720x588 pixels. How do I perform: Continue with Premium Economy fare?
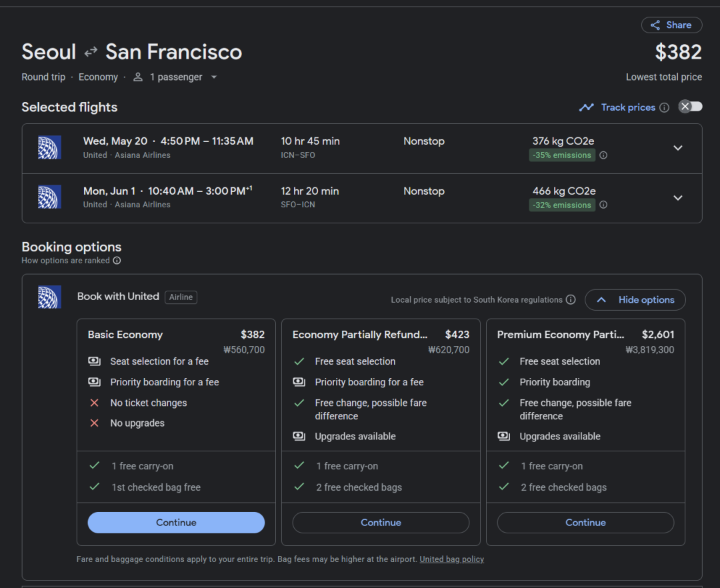(585, 523)
